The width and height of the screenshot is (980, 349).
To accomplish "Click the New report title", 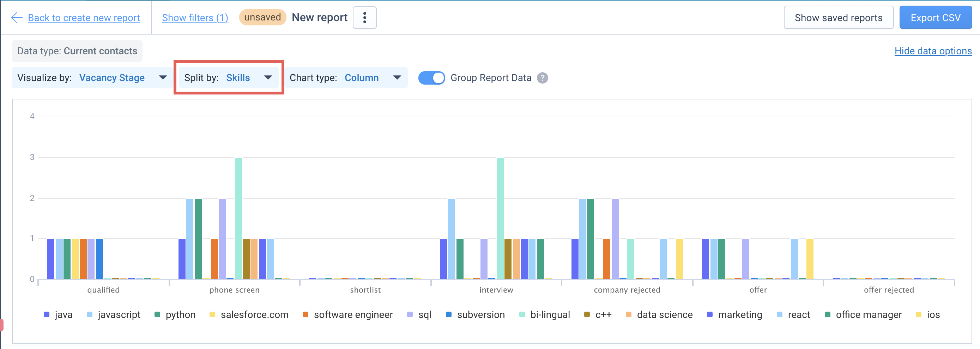I will 320,18.
